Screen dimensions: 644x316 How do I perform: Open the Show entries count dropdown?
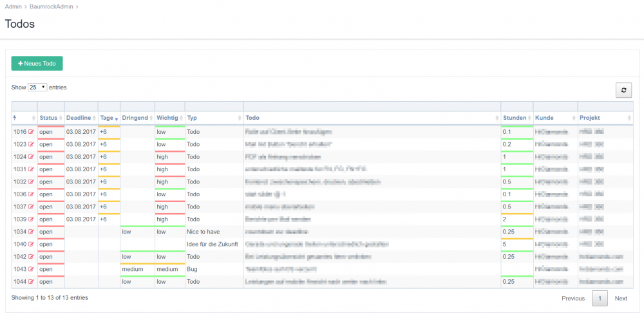point(37,87)
